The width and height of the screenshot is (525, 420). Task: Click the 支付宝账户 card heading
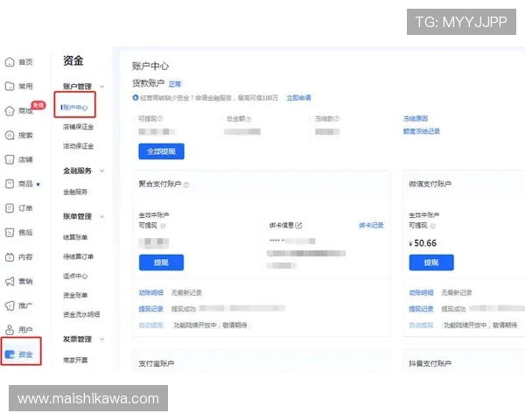point(157,363)
